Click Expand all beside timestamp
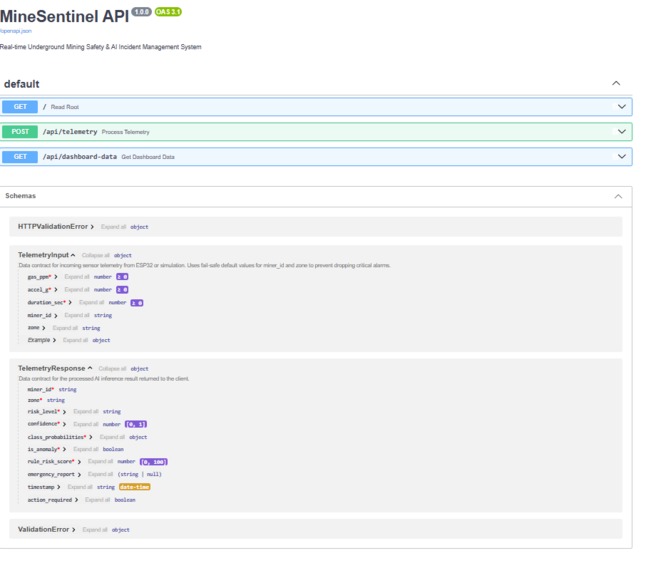 (x=80, y=487)
